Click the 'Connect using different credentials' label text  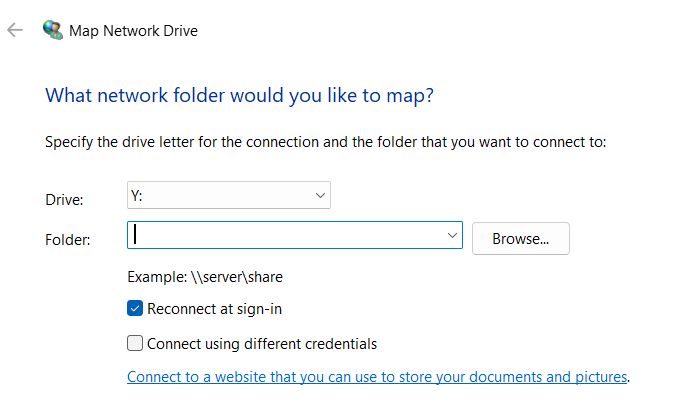(x=262, y=344)
